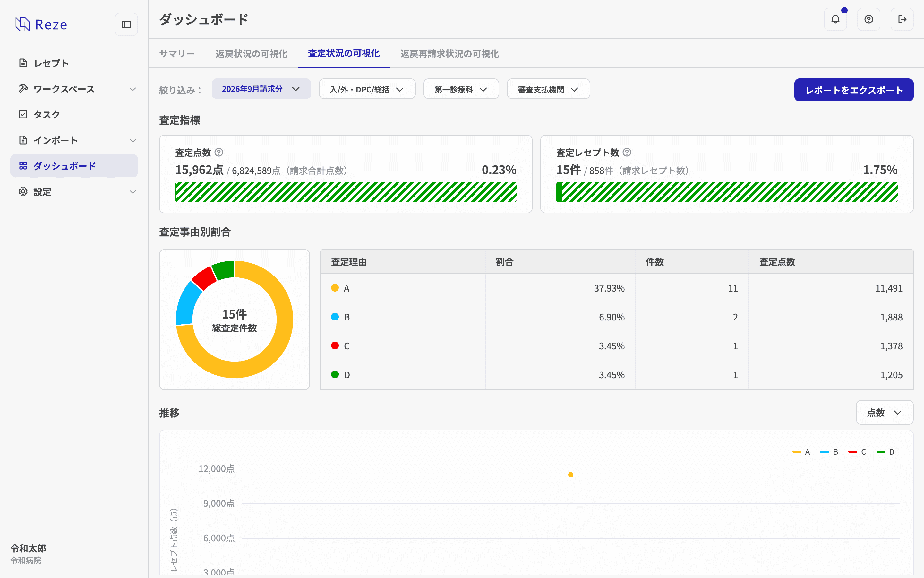Open the 2026年9月請求分 filter dropdown

pyautogui.click(x=261, y=89)
